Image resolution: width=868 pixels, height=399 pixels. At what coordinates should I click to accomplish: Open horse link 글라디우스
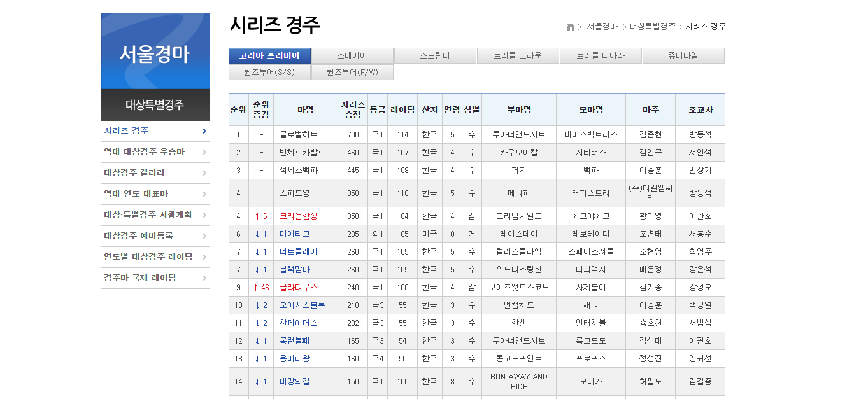[x=298, y=288]
